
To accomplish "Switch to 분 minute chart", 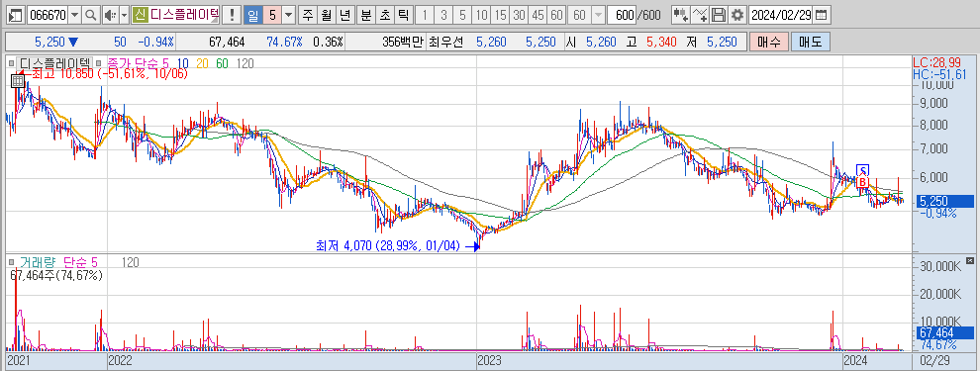I will 366,15.
